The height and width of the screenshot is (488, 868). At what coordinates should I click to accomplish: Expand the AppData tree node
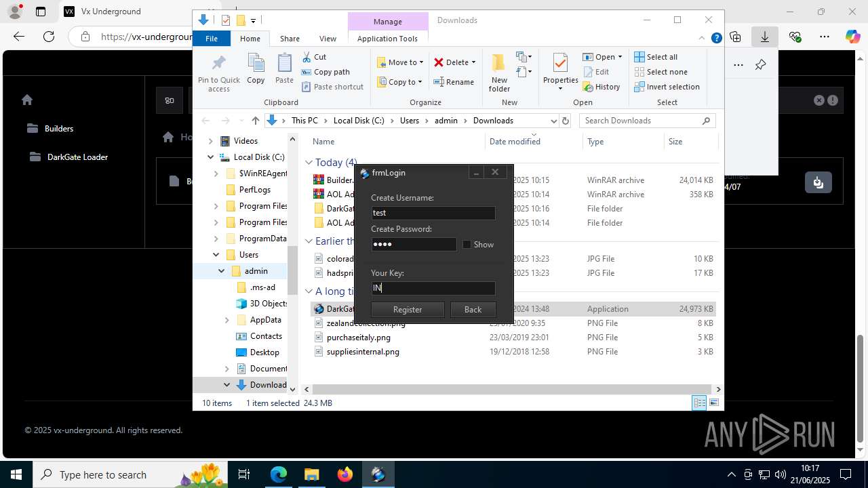[x=226, y=320]
